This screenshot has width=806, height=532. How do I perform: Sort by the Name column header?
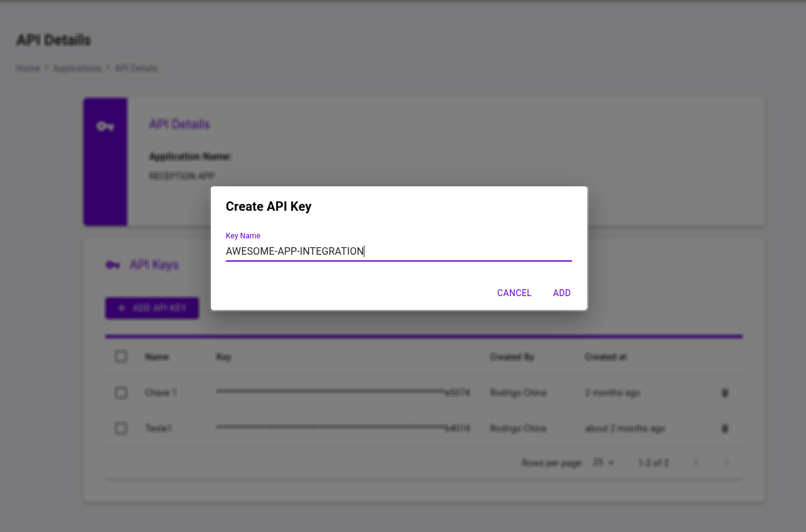point(157,357)
